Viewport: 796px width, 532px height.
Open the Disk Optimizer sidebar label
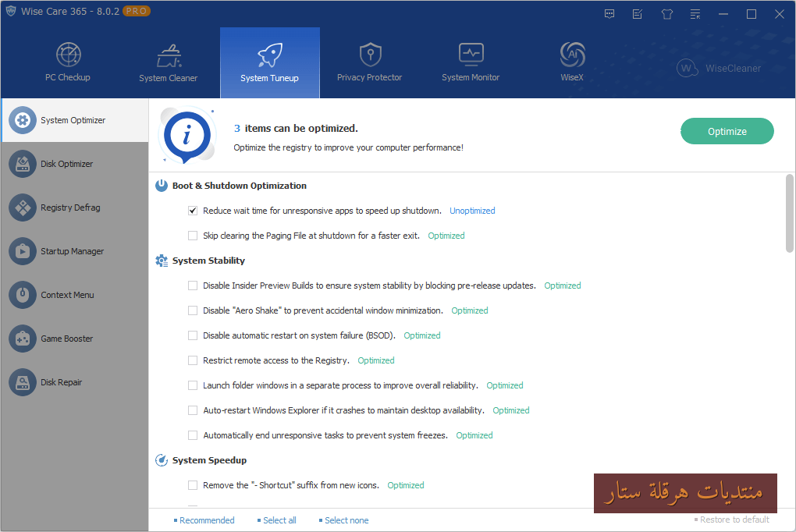tap(67, 164)
